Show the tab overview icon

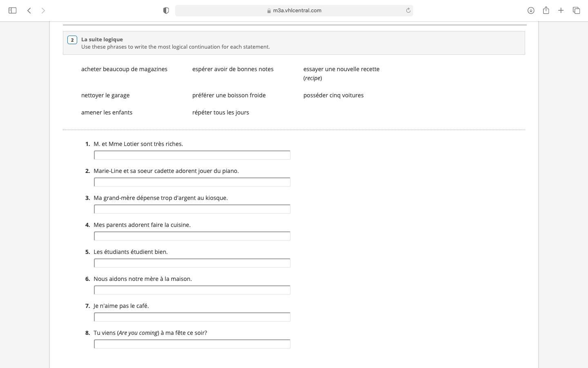576,11
